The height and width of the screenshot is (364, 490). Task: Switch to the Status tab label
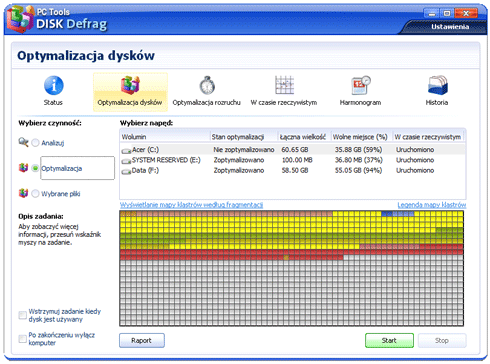coord(53,102)
